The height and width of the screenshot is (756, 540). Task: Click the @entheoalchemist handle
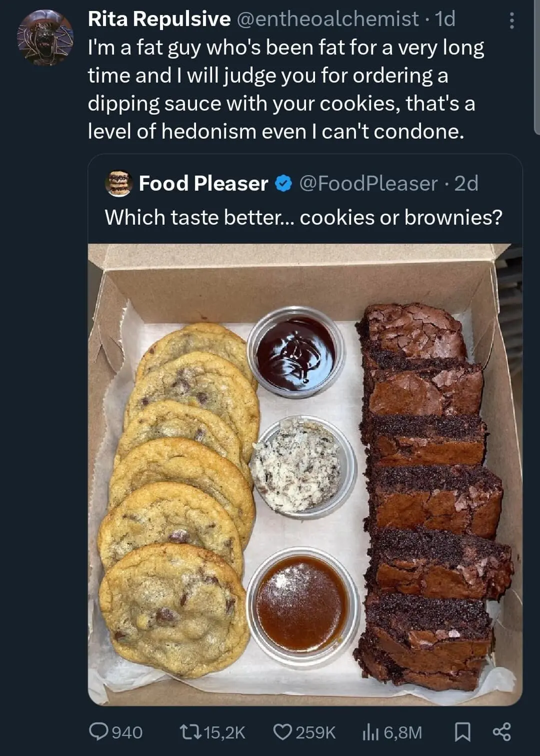pos(327,19)
